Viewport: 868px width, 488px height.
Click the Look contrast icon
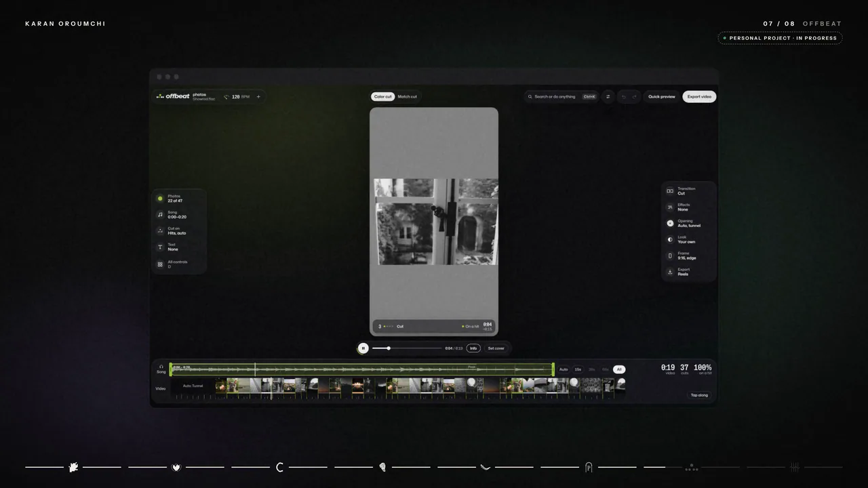coord(670,239)
